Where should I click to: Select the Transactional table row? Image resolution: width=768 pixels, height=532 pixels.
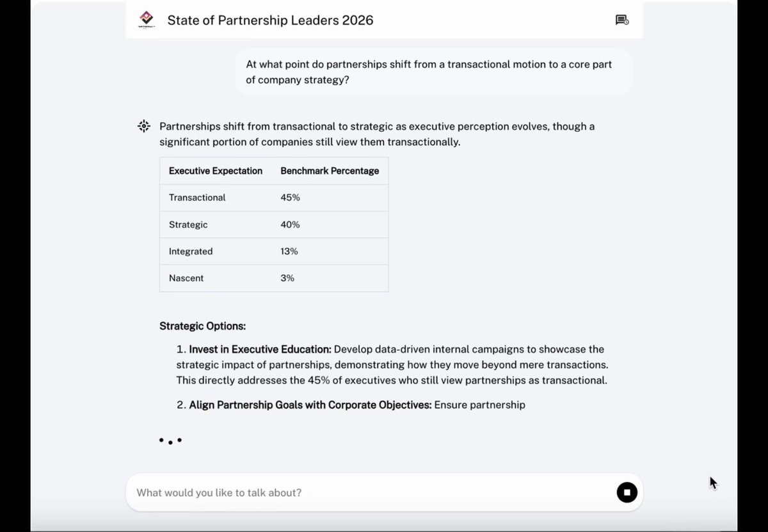pyautogui.click(x=274, y=198)
